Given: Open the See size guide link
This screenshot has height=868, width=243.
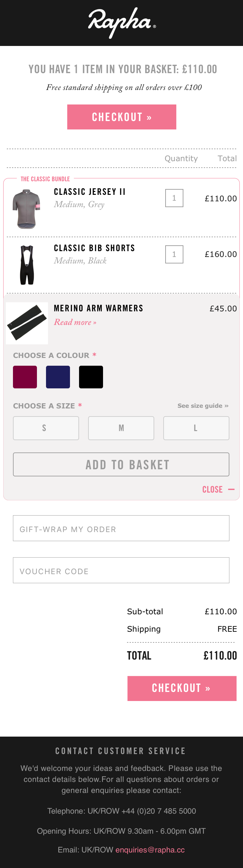Looking at the screenshot, I should (x=203, y=406).
